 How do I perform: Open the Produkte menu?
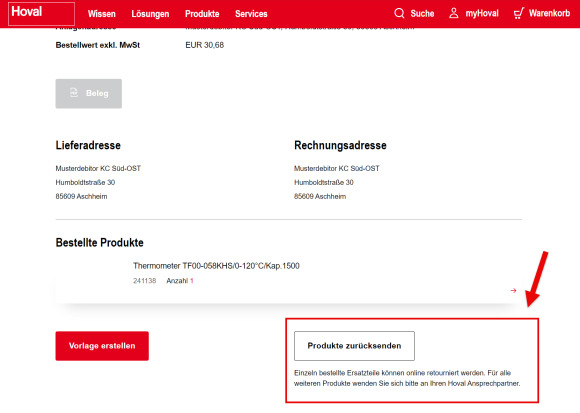pos(202,14)
